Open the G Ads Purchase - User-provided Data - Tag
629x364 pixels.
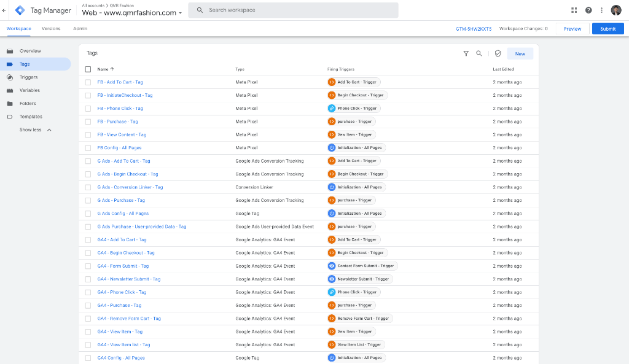(142, 227)
